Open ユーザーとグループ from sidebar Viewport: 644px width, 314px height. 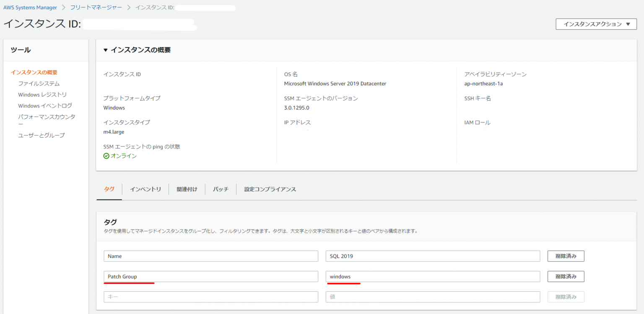[x=41, y=135]
